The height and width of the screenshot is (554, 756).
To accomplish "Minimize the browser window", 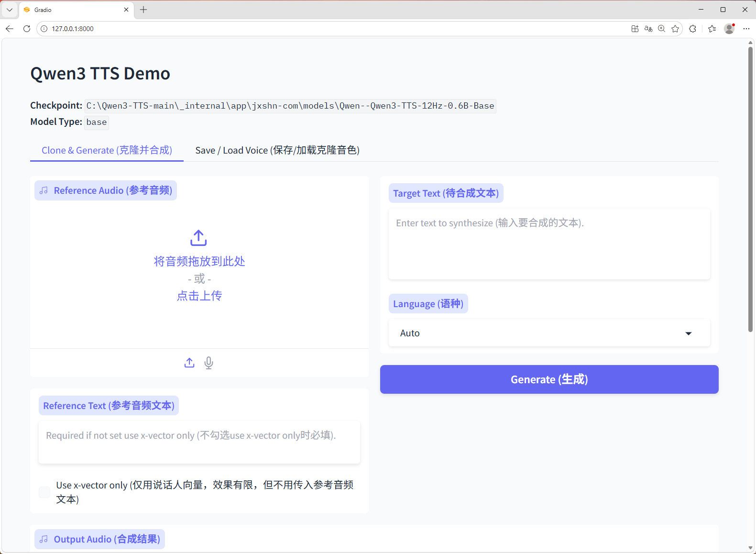I will click(701, 10).
